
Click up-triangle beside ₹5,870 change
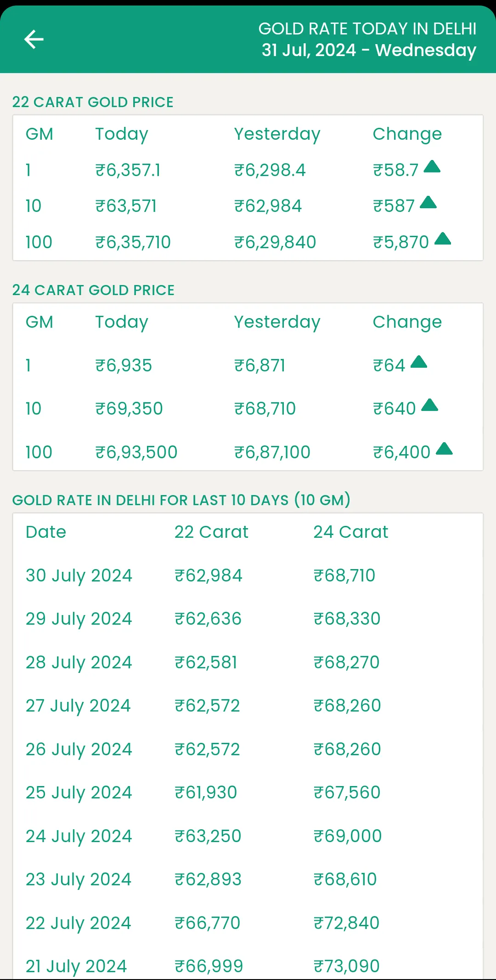click(x=443, y=238)
